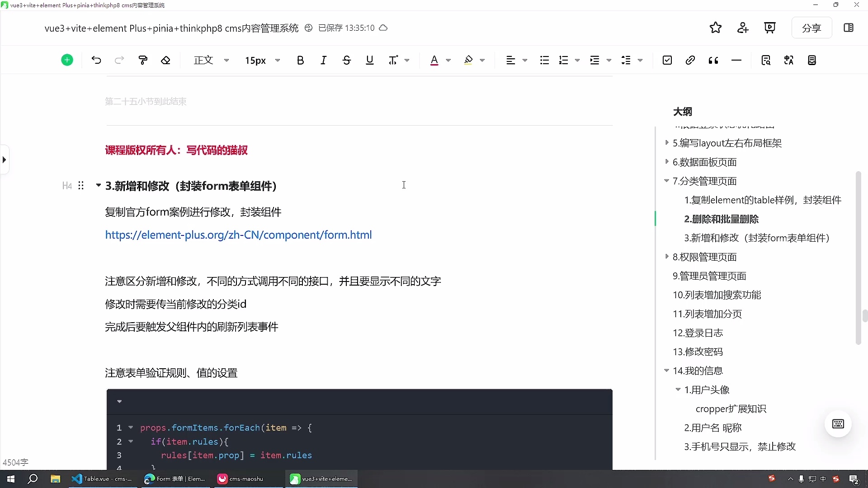Open the Form 表单 browser taskbar window

175,479
